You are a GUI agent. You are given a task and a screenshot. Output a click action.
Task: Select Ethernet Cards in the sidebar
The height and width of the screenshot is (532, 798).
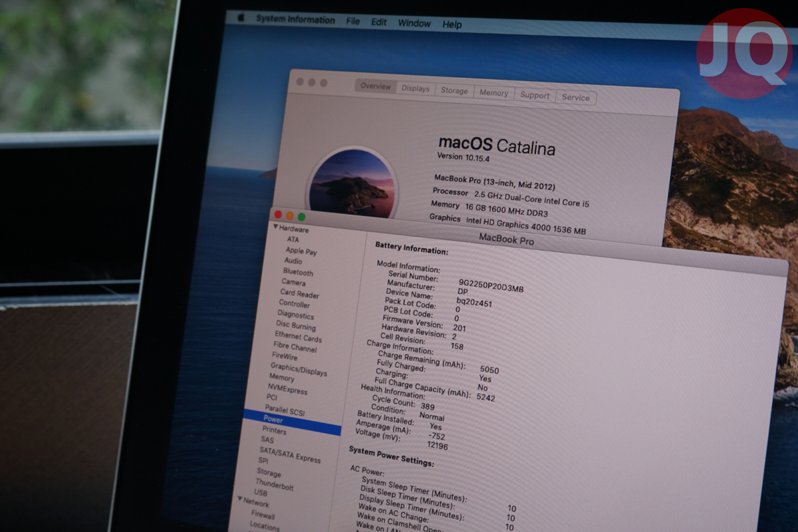click(299, 337)
